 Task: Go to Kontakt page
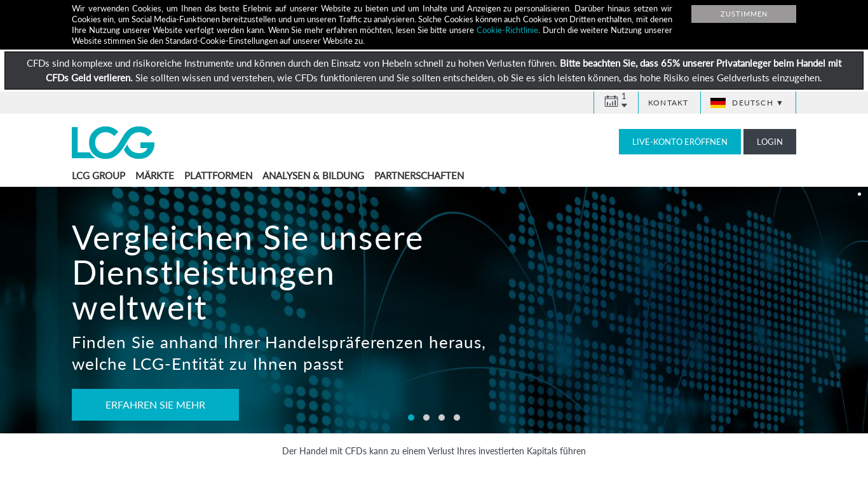pyautogui.click(x=668, y=103)
